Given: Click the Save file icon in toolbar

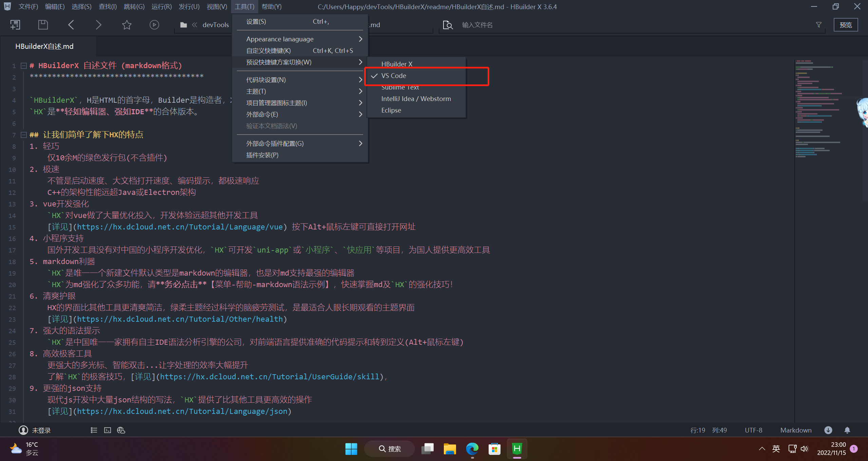Looking at the screenshot, I should point(43,25).
